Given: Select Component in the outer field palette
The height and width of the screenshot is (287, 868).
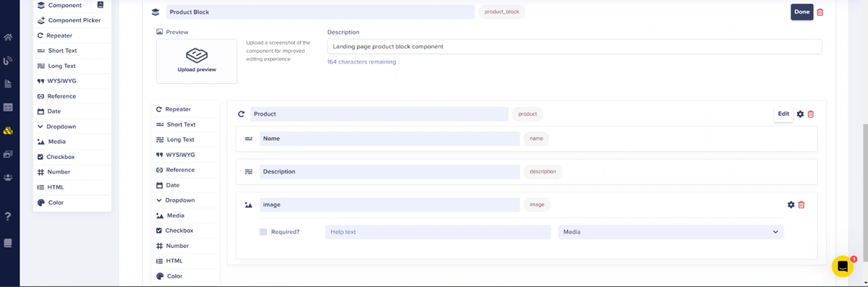Looking at the screenshot, I should pyautogui.click(x=64, y=5).
